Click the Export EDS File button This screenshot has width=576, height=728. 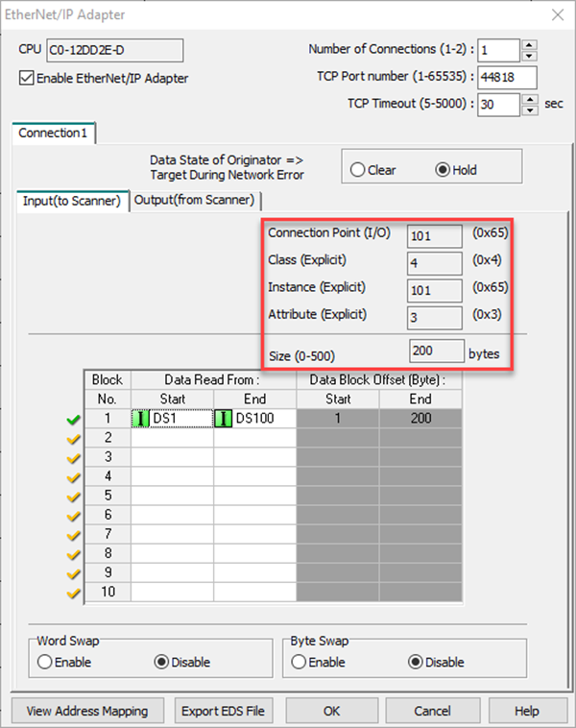(225, 712)
